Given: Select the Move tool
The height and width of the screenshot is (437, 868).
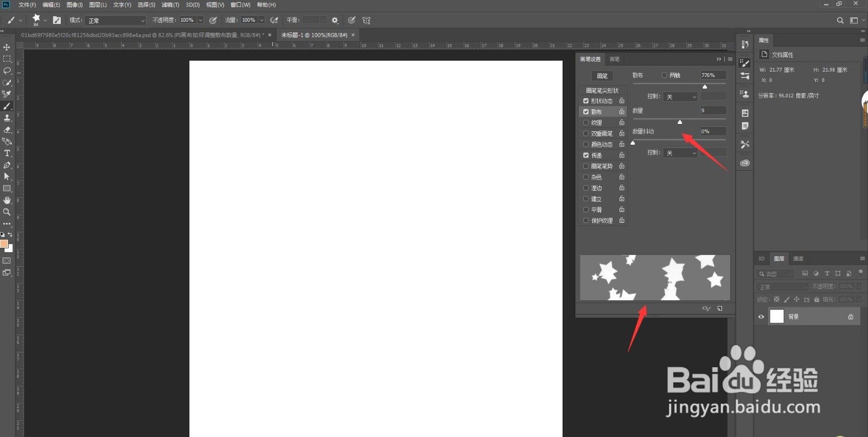Looking at the screenshot, I should 7,47.
